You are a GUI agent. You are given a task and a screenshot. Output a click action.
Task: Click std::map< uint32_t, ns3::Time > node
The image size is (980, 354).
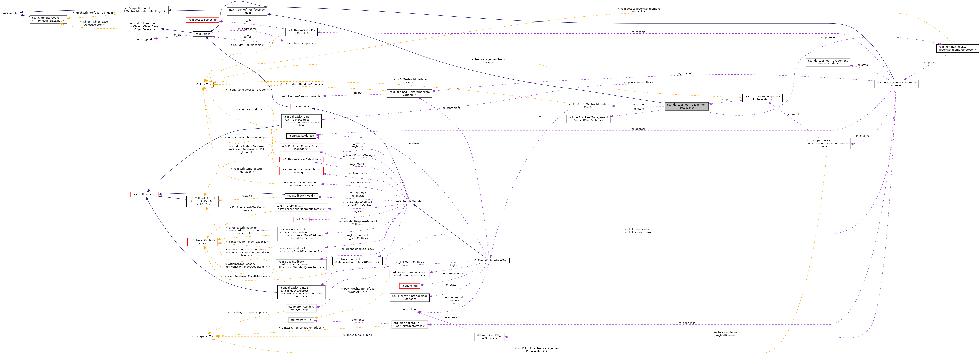490,337
